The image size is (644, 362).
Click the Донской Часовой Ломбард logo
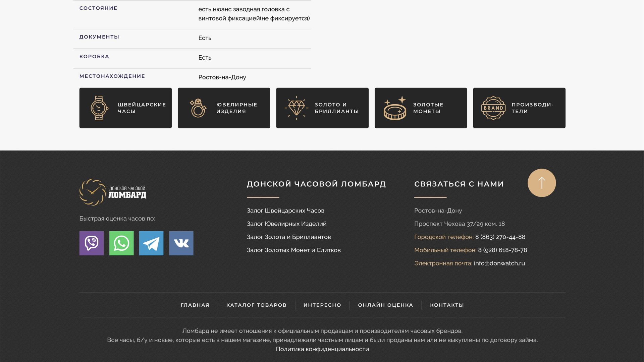[x=113, y=192]
